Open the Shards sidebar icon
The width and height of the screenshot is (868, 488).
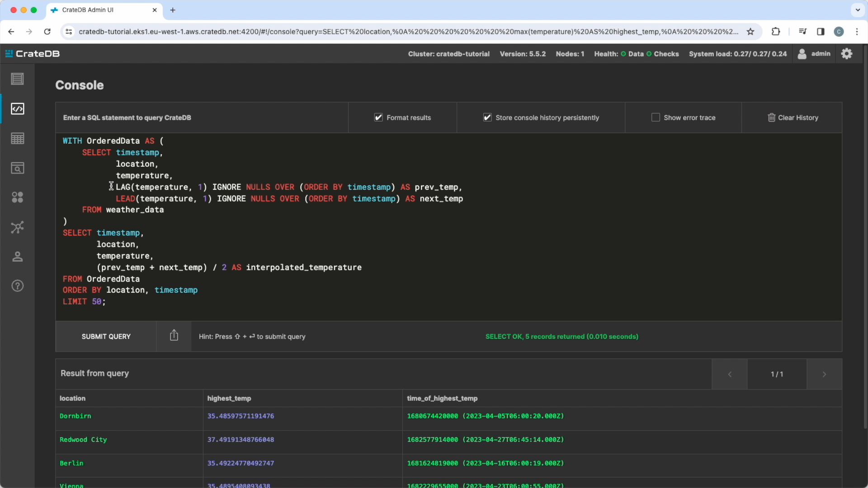17,197
